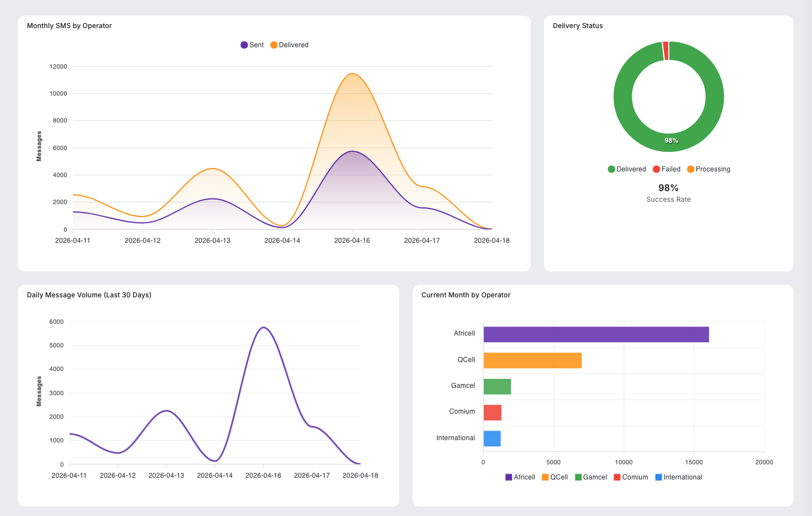This screenshot has height=516, width=812.
Task: Click the 15000 x-axis value
Action: point(694,462)
